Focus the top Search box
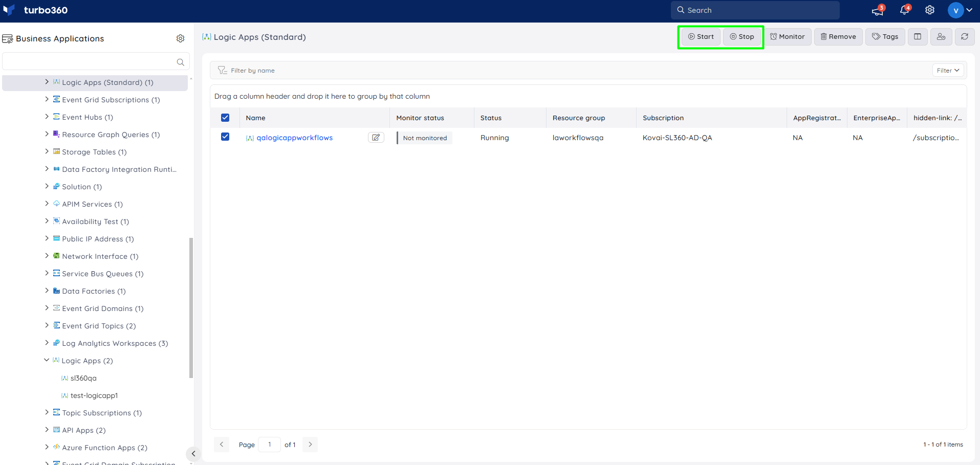Viewport: 980px width, 465px height. click(x=755, y=10)
